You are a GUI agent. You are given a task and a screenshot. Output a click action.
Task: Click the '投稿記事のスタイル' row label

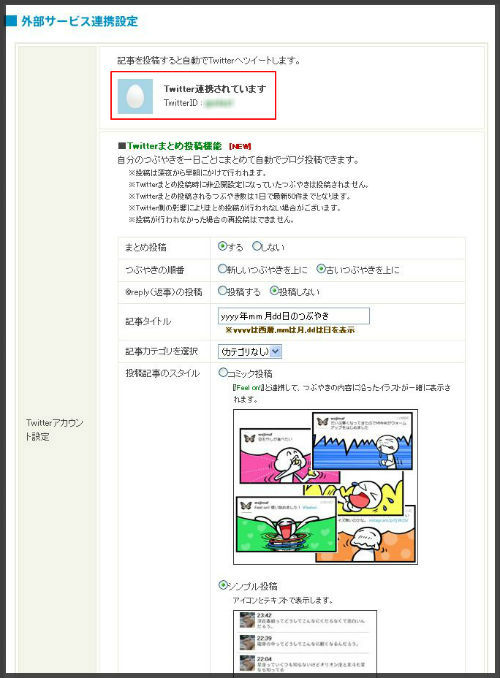click(163, 373)
